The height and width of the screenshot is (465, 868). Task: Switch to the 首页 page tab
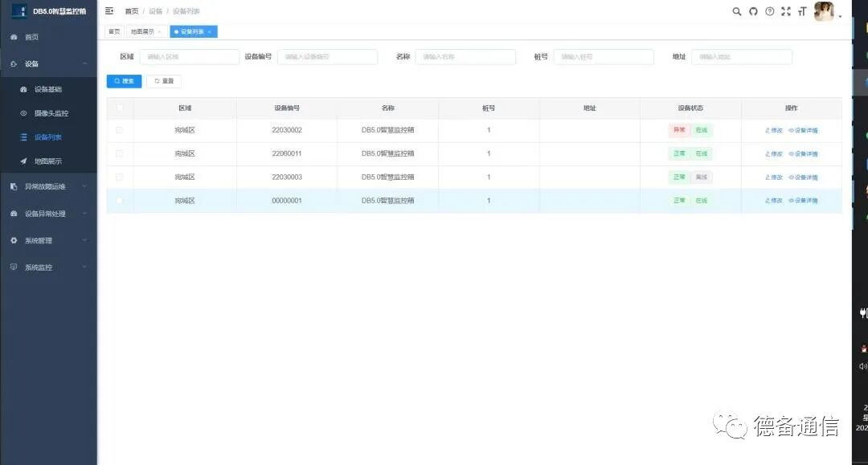(x=114, y=32)
